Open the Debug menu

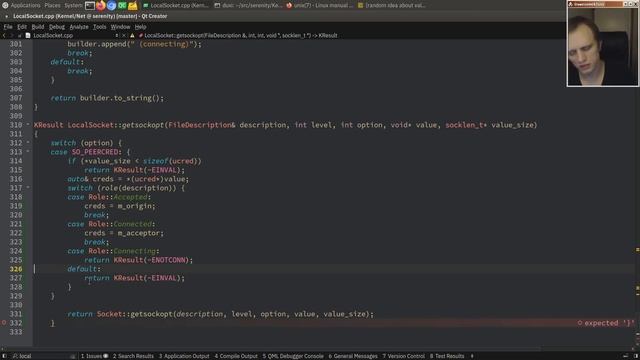point(57,27)
